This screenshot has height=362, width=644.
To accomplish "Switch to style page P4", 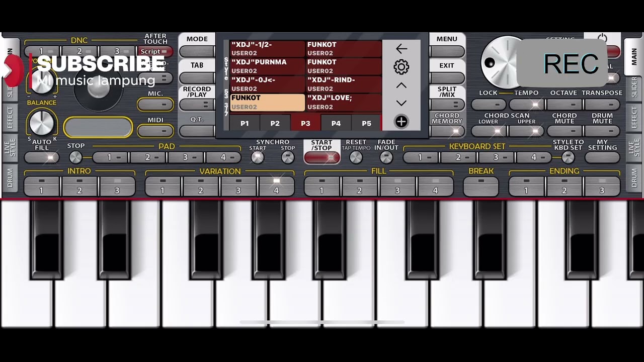I will [x=336, y=123].
